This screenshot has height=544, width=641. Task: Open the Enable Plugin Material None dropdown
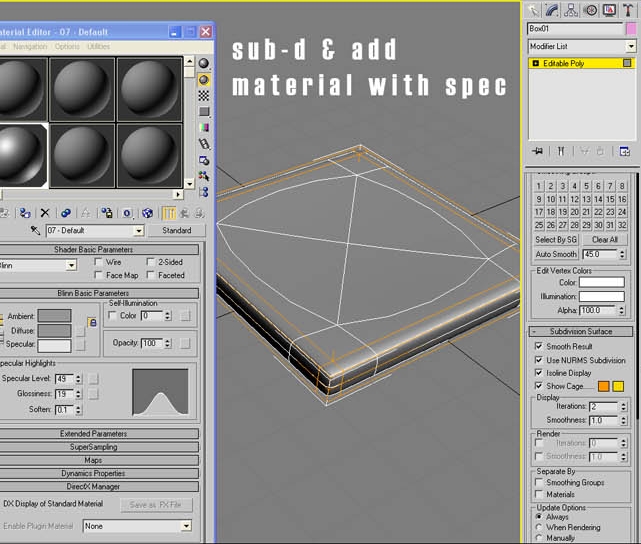pos(186,526)
